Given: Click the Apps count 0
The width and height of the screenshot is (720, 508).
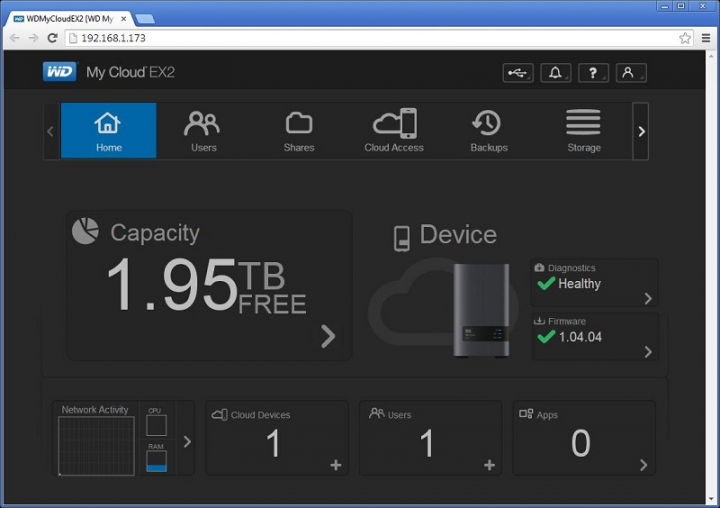Looking at the screenshot, I should [x=581, y=443].
